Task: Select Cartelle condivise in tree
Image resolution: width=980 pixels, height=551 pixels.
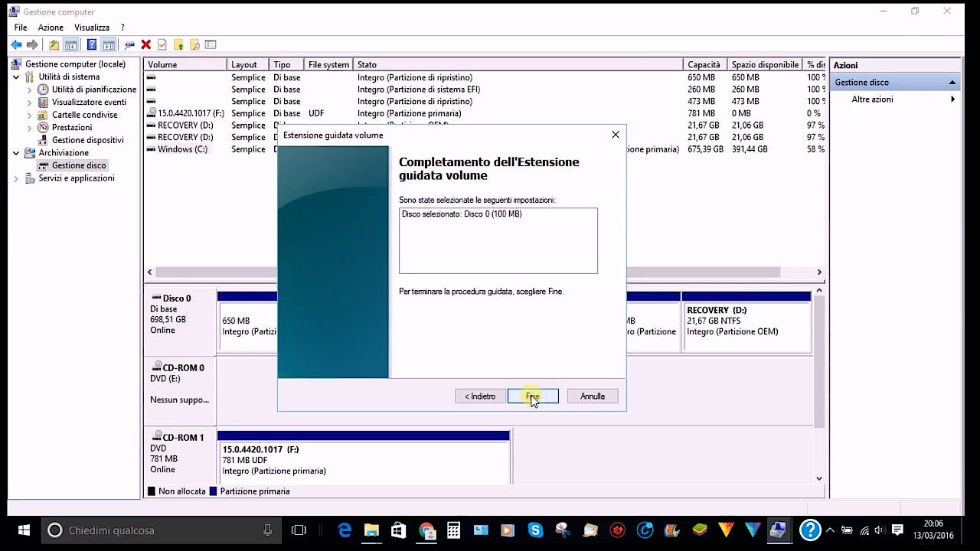Action: tap(84, 115)
